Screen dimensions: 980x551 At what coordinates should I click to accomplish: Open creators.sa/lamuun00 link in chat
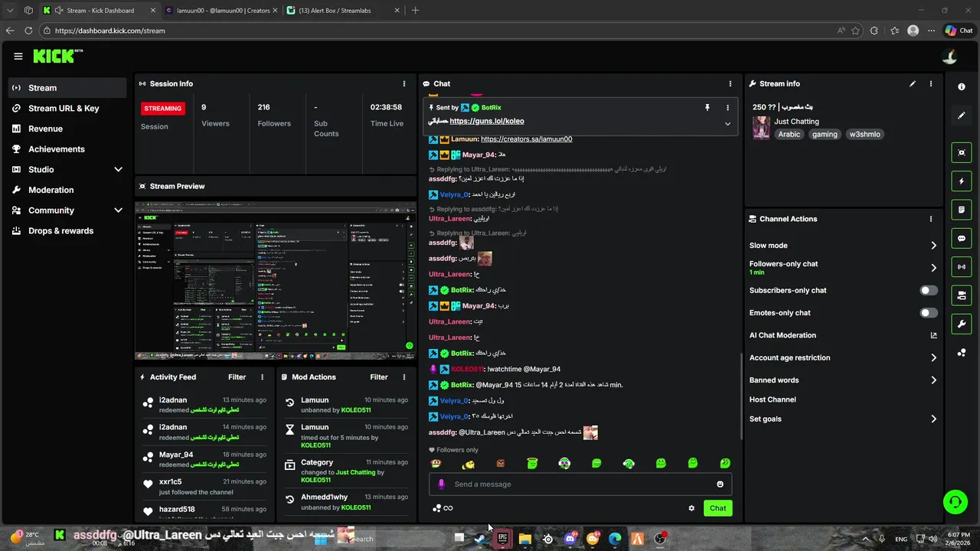[527, 139]
